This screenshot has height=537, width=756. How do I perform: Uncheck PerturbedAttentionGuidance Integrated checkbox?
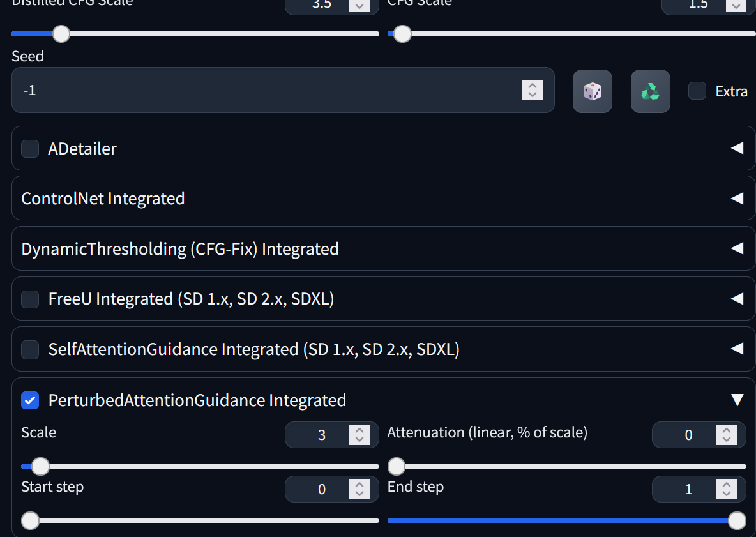click(x=30, y=400)
